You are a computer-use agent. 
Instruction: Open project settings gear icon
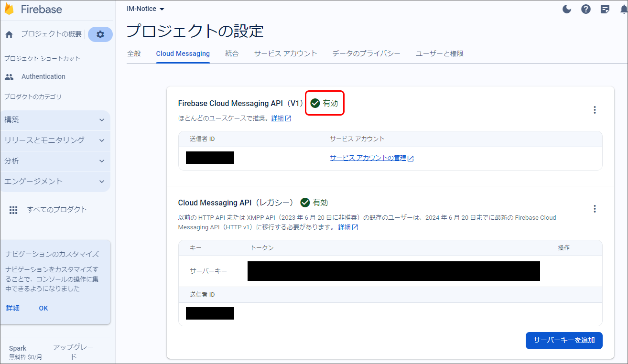point(100,34)
